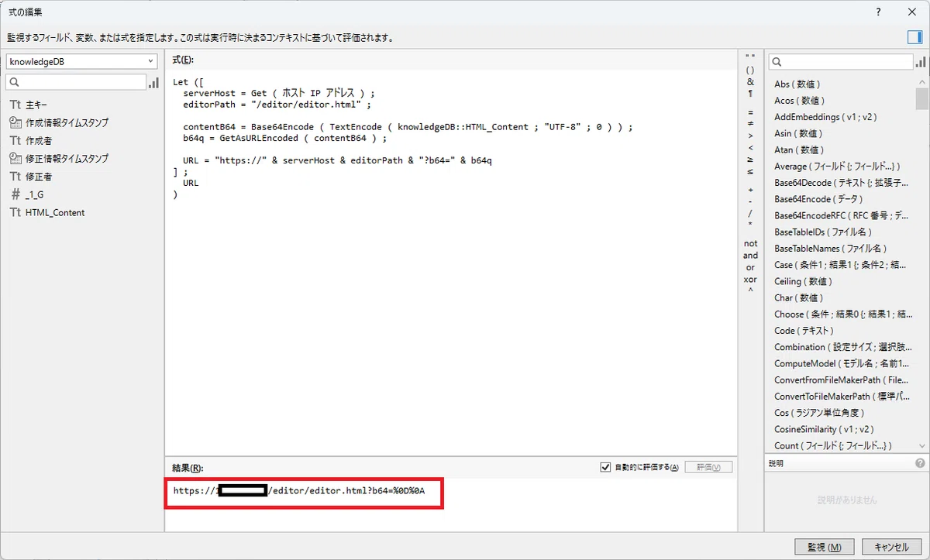
Task: Click the help icon in 説明 panel header
Action: 920,463
